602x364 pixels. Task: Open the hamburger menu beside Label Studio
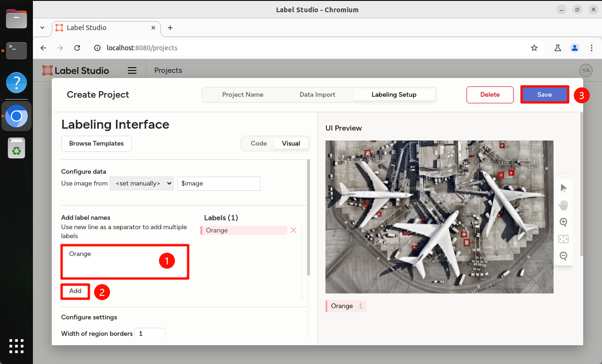tap(132, 70)
